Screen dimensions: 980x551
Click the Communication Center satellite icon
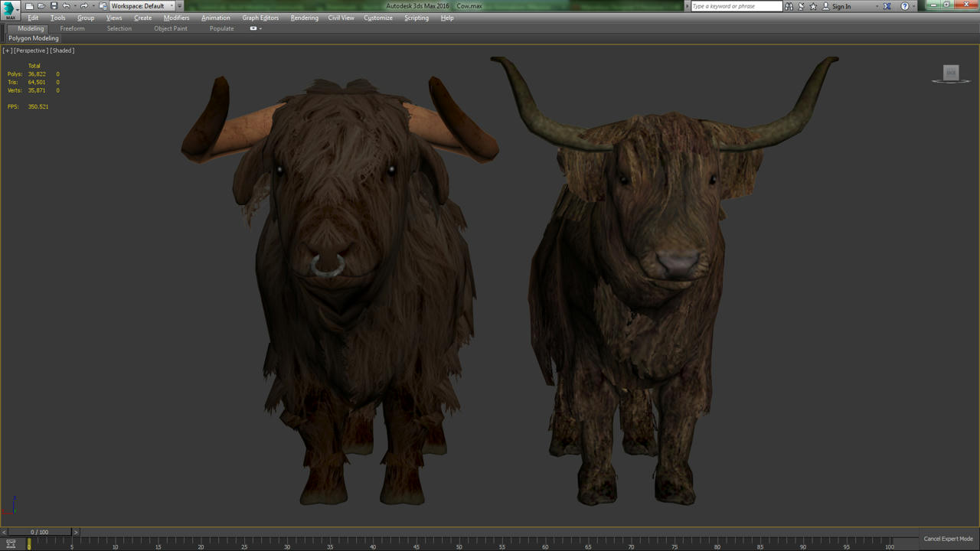pos(801,6)
